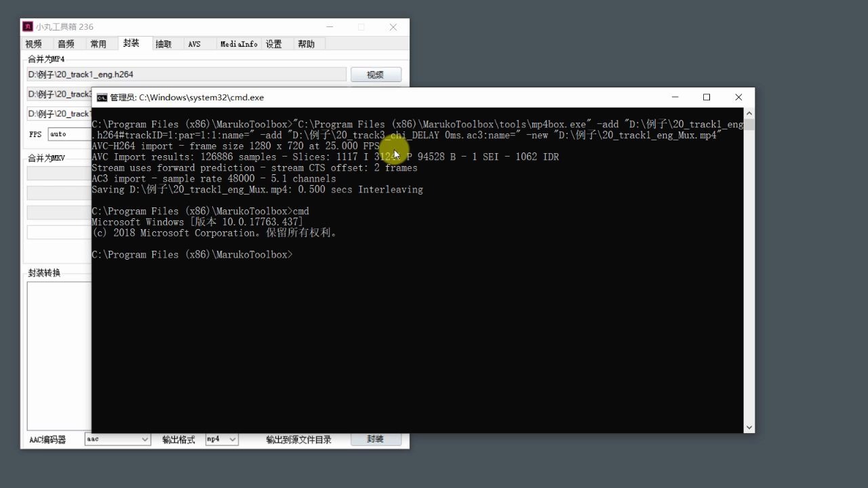The image size is (868, 488).
Task: Click the 'Saving D:\例子\20_track1_eng_Mux.mp4' output line
Action: click(257, 190)
